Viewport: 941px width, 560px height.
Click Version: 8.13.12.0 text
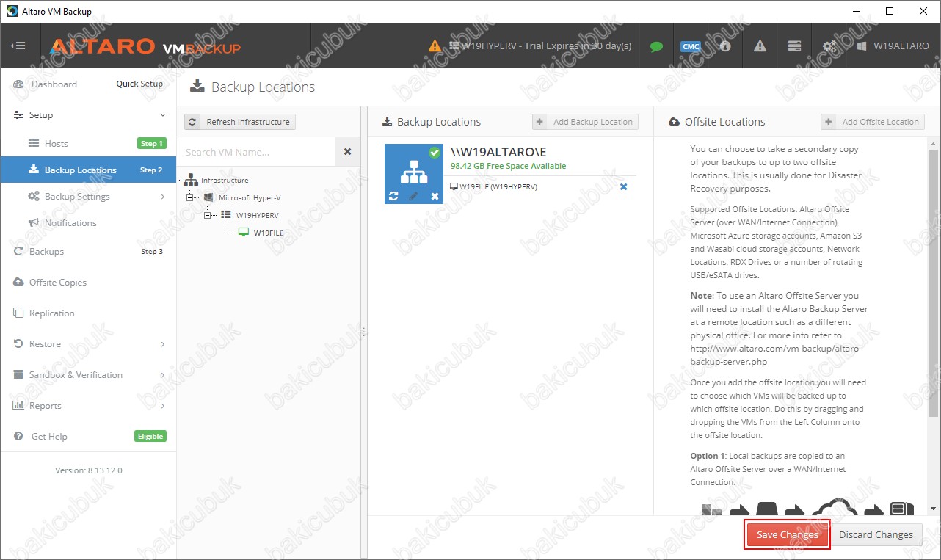(88, 470)
